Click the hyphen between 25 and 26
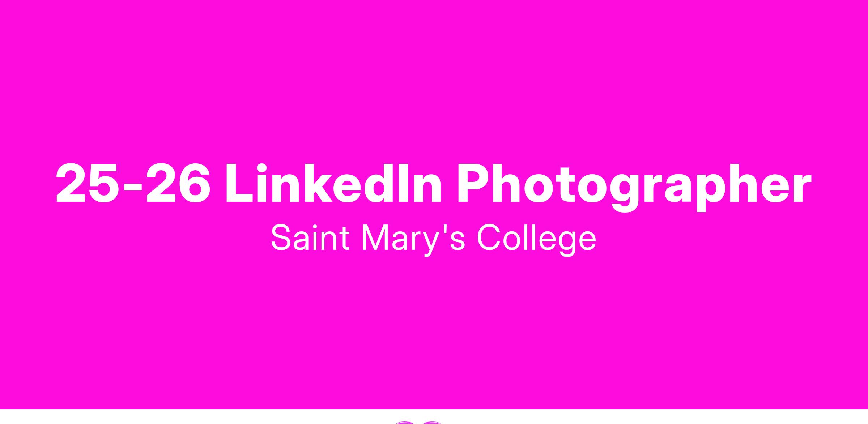The image size is (868, 424). click(132, 188)
